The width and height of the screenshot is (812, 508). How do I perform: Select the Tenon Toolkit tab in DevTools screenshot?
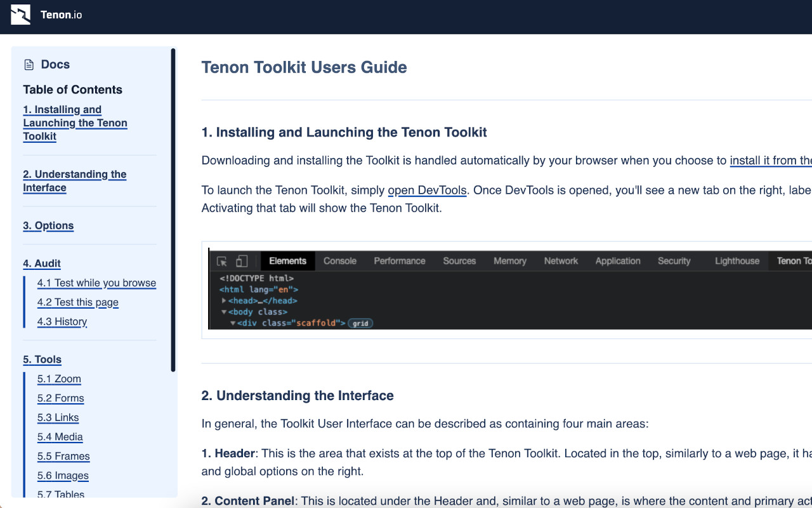pyautogui.click(x=791, y=261)
